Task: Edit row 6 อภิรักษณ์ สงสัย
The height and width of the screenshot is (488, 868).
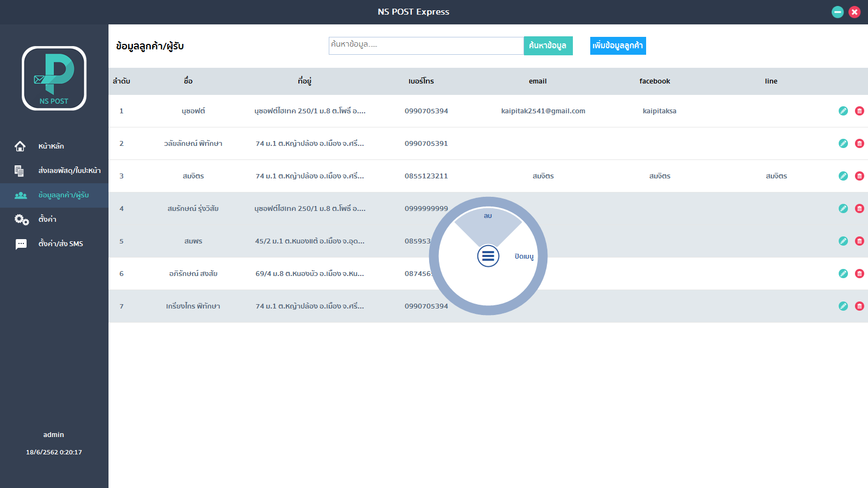Action: pyautogui.click(x=843, y=273)
